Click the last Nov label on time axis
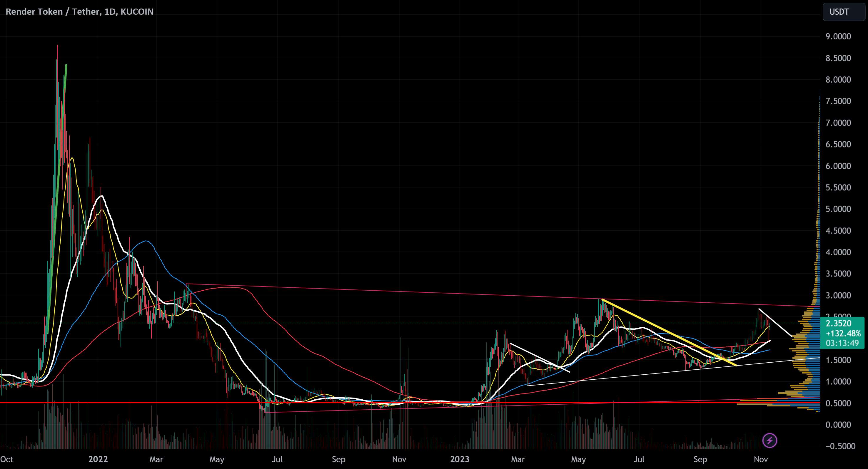868x469 pixels. point(760,459)
